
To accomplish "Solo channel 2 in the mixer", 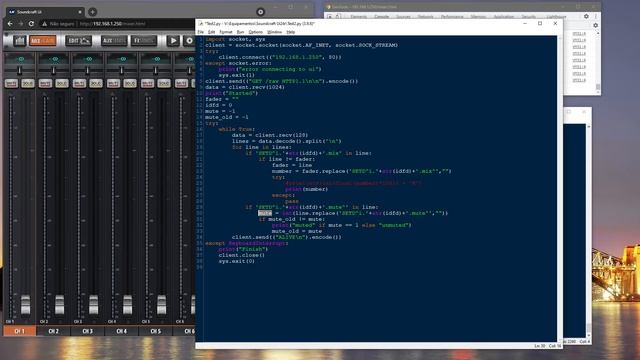I will coord(62,84).
